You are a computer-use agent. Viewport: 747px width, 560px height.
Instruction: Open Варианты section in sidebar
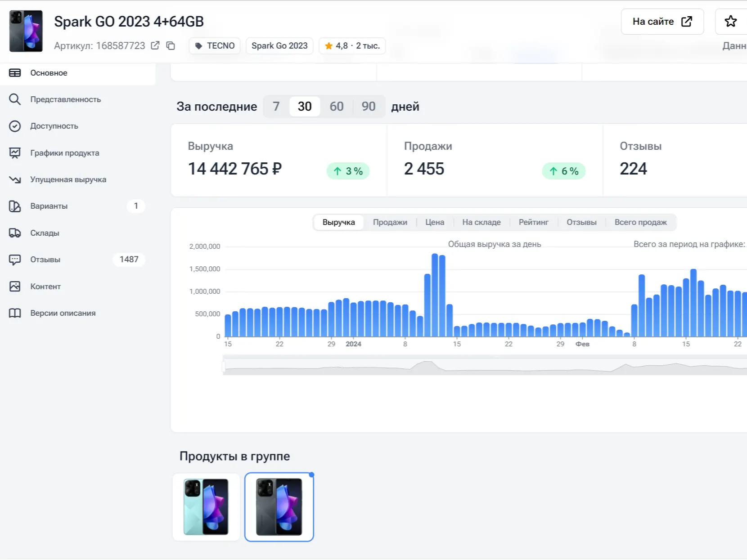(x=78, y=206)
